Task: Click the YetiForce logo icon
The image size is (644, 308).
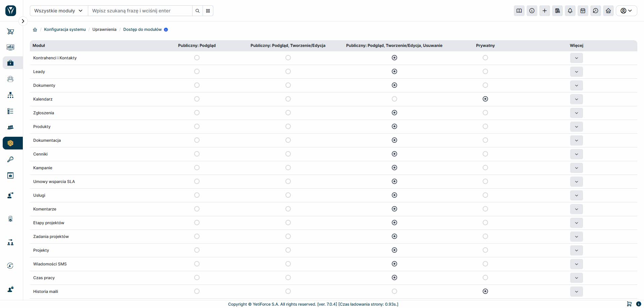Action: 11,11
